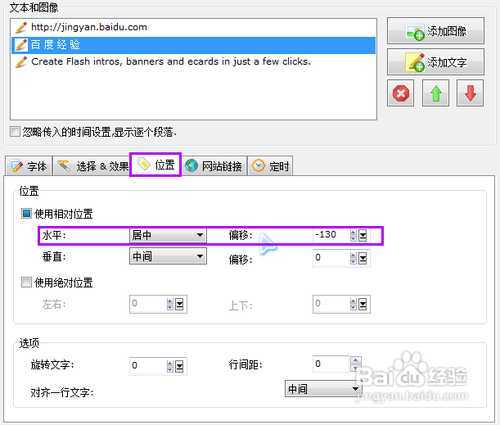This screenshot has width=500, height=425.
Task: Click the icon on 选择 & 效果 tab
Action: point(65,165)
